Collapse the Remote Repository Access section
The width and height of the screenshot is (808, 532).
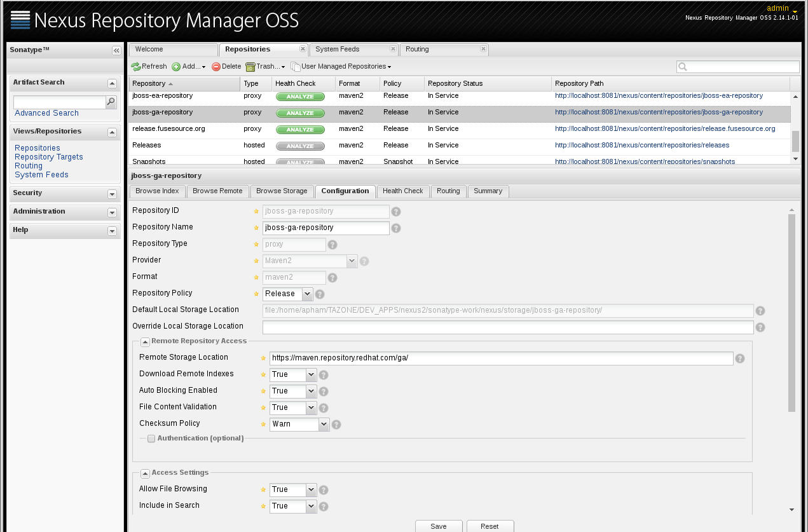(145, 341)
